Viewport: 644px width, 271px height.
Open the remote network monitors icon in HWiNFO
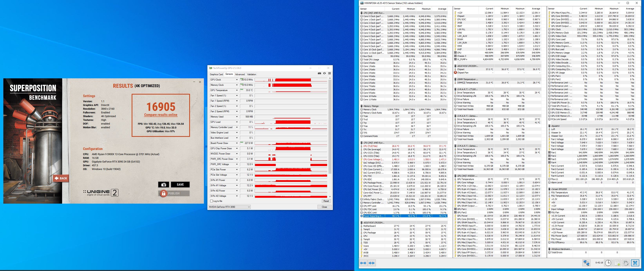tap(586, 263)
